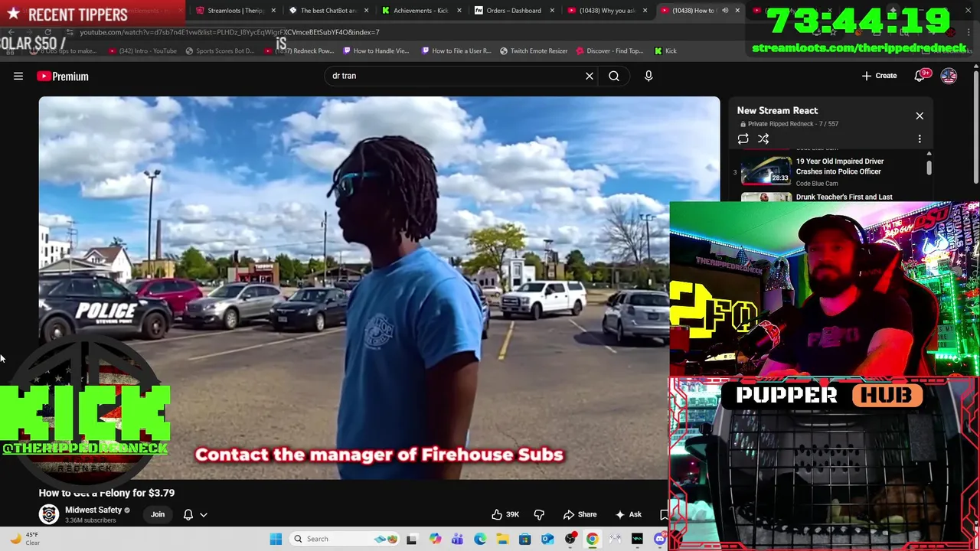Open OBS Studio from the taskbar
Viewport: 980px width, 551px height.
(x=570, y=539)
